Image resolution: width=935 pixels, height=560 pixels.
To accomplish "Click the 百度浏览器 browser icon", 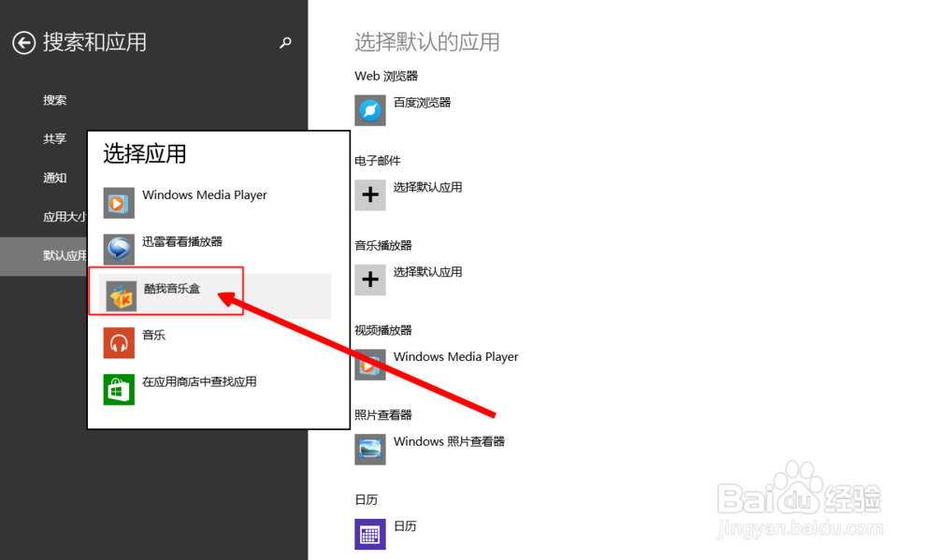I will pyautogui.click(x=370, y=110).
